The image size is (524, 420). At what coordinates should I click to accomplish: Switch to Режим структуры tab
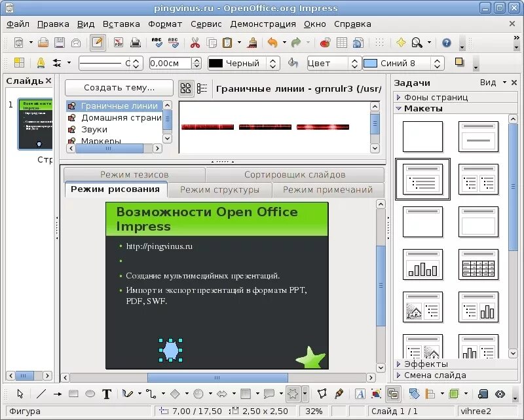(x=219, y=189)
